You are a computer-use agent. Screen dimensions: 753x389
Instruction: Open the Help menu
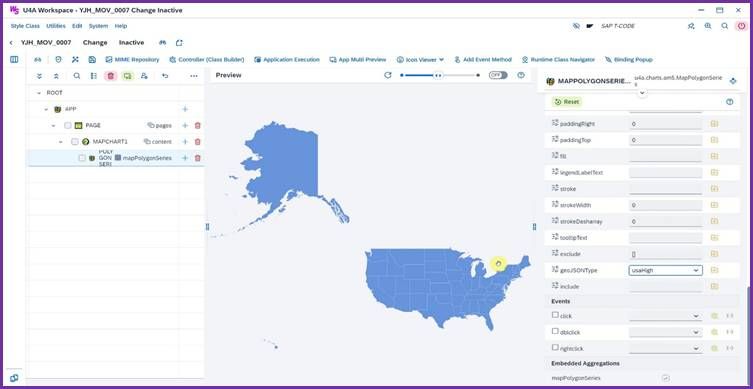coord(121,26)
